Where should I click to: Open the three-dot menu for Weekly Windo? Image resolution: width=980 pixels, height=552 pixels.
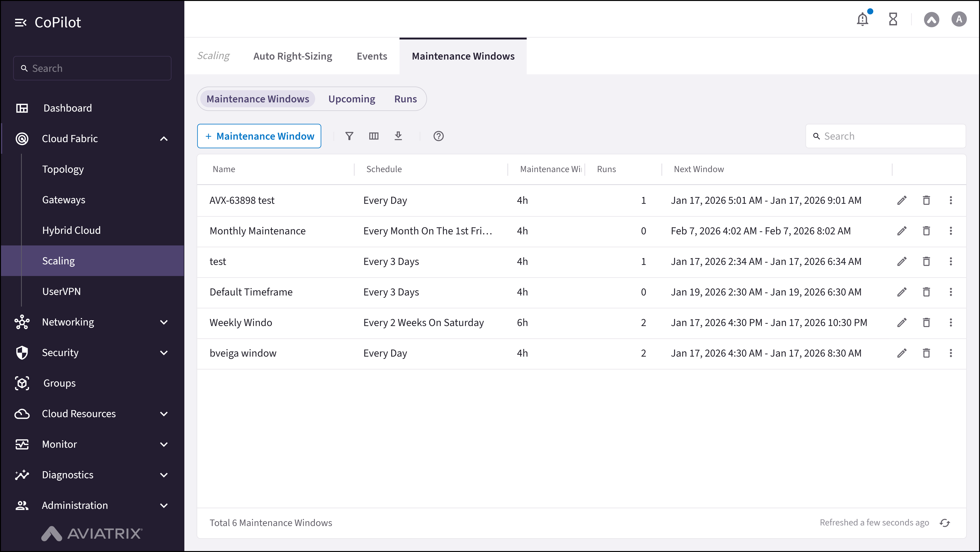[951, 322]
